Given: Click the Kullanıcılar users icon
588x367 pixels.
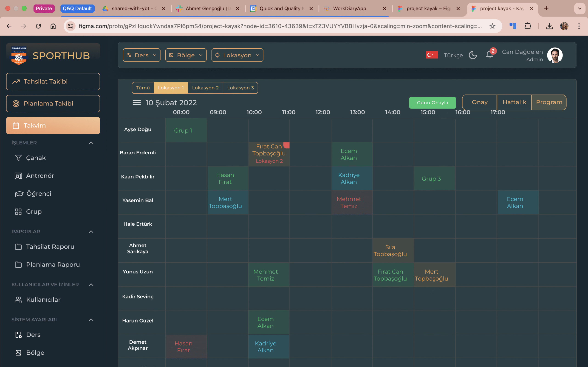Looking at the screenshot, I should click(x=18, y=300).
